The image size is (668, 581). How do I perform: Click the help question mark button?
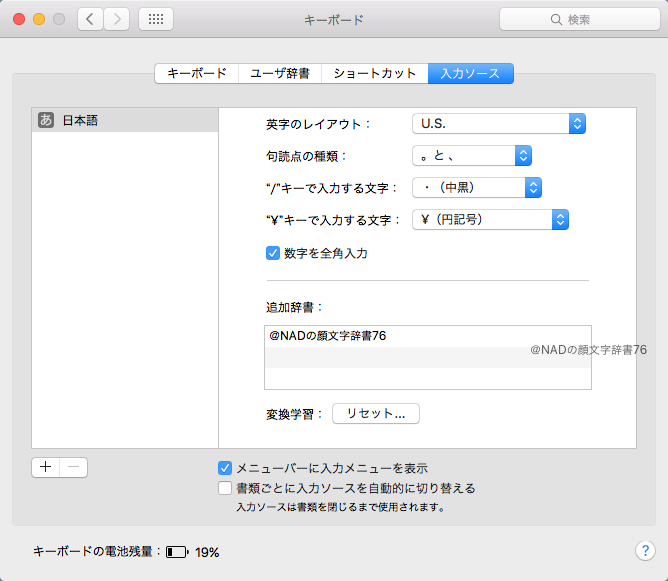(644, 551)
